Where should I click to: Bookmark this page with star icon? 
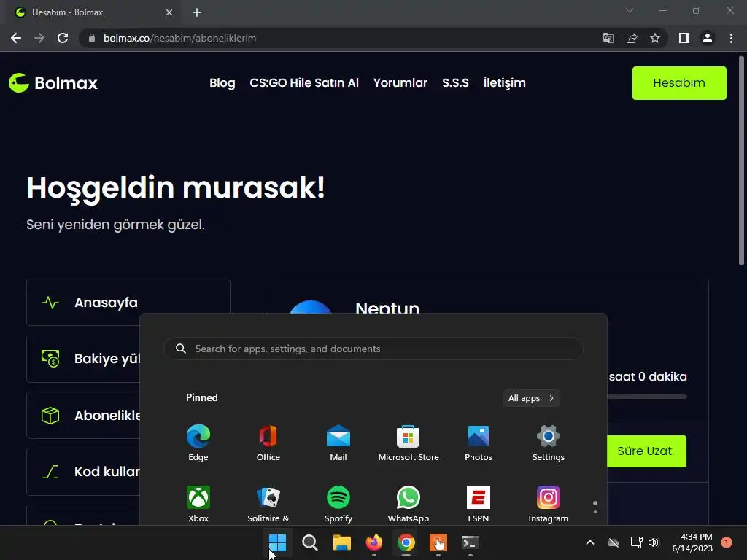pyautogui.click(x=655, y=38)
